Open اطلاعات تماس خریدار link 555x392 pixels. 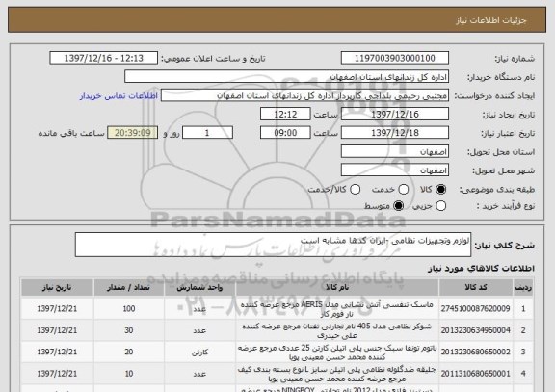(x=119, y=96)
